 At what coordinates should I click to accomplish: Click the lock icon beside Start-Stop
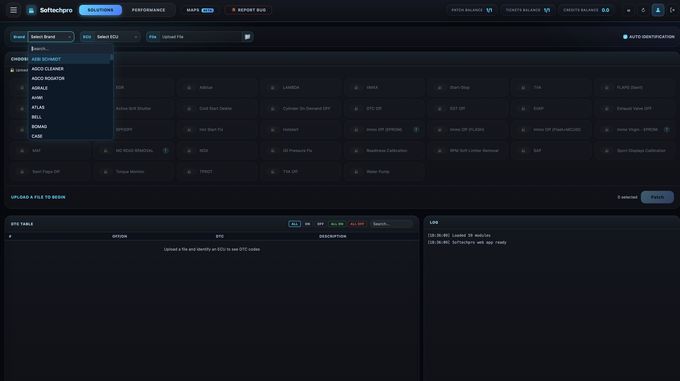click(x=439, y=88)
